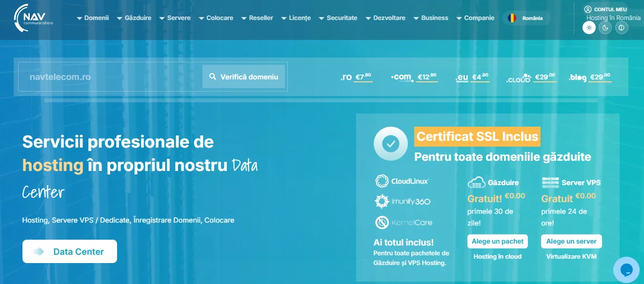
Task: Click the SSL certificate checkmark icon
Action: (391, 144)
